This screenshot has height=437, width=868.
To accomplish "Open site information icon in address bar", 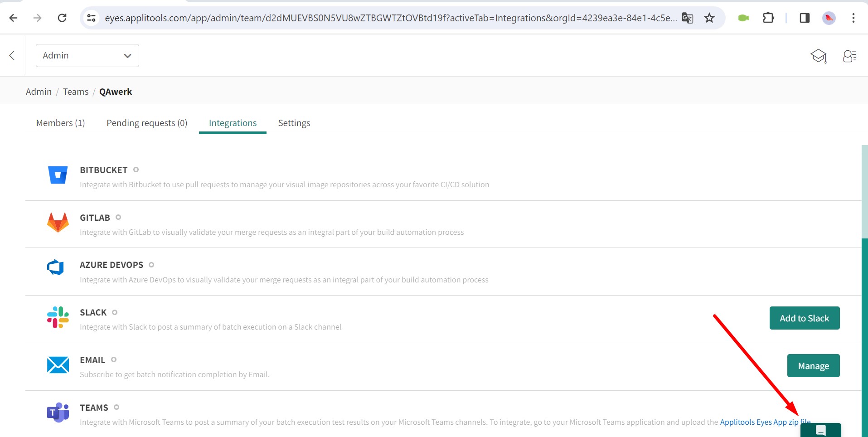I will coord(91,18).
